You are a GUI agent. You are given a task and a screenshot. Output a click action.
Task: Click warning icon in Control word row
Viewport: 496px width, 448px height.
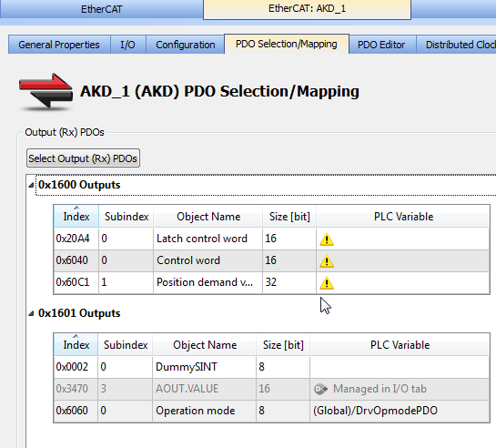[327, 261]
